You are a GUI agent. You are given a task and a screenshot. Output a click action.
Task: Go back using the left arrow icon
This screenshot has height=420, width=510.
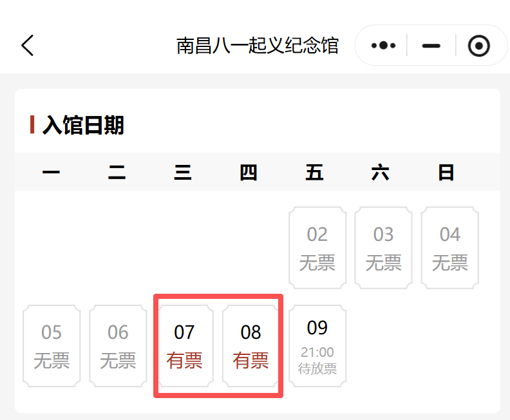pyautogui.click(x=27, y=46)
